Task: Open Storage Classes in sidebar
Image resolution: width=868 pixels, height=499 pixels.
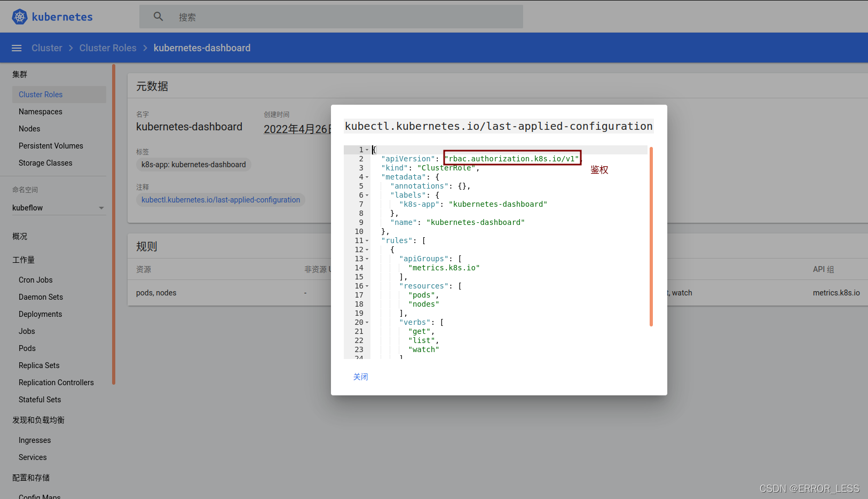Action: click(45, 163)
